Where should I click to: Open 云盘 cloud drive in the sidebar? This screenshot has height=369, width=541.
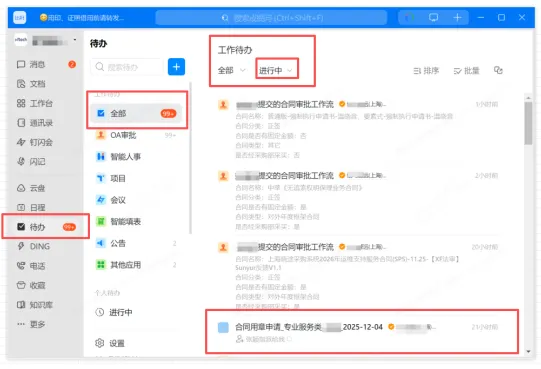pyautogui.click(x=45, y=188)
